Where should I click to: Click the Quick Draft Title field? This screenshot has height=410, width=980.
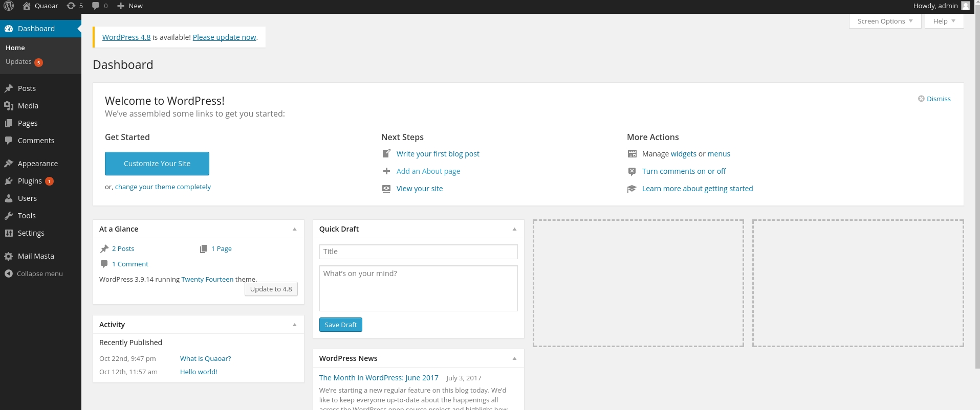[419, 252]
